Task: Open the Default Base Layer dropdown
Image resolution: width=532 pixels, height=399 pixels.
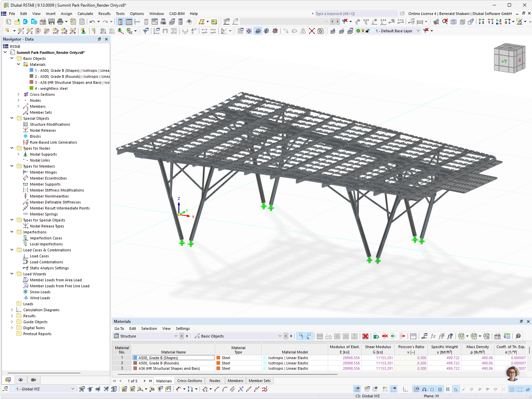Action: click(417, 31)
